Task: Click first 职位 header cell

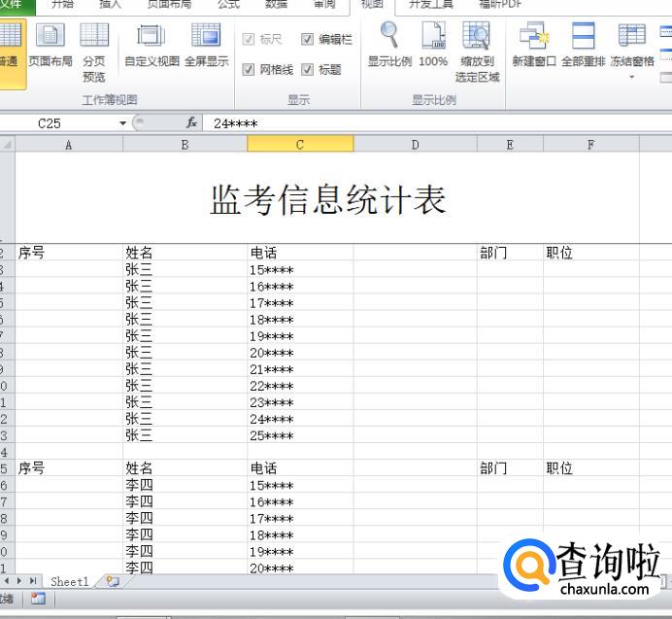Action: point(591,253)
